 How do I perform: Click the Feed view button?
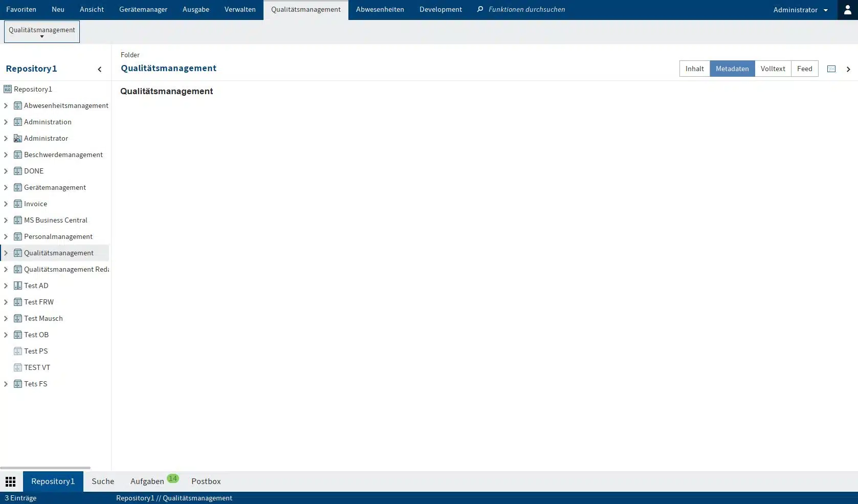(804, 69)
